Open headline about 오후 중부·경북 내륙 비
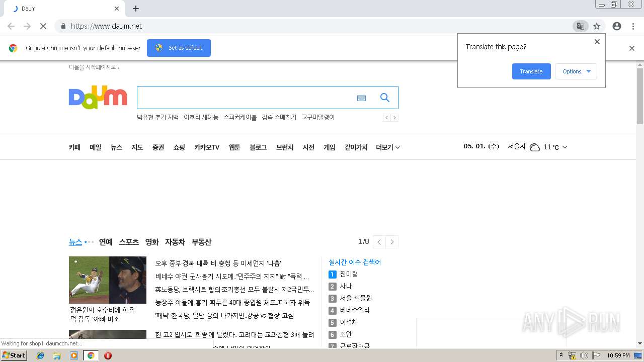Image resolution: width=644 pixels, height=362 pixels. tap(218, 263)
